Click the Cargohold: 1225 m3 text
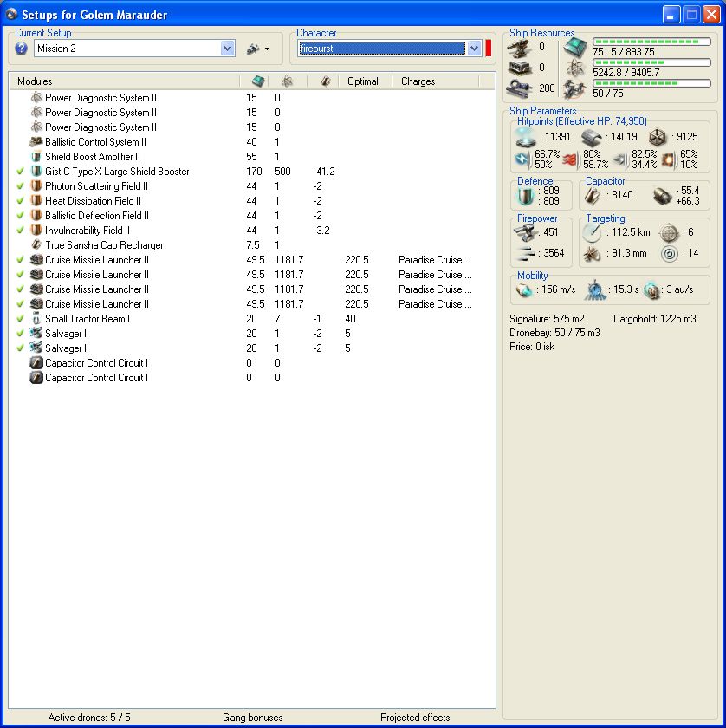Image resolution: width=726 pixels, height=728 pixels. point(654,319)
